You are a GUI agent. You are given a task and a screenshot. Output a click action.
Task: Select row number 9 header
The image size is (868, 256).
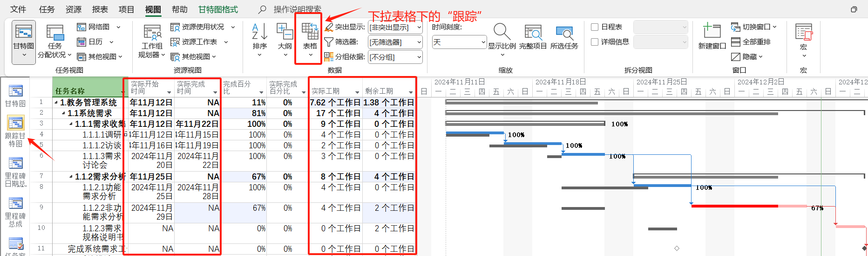(41, 213)
